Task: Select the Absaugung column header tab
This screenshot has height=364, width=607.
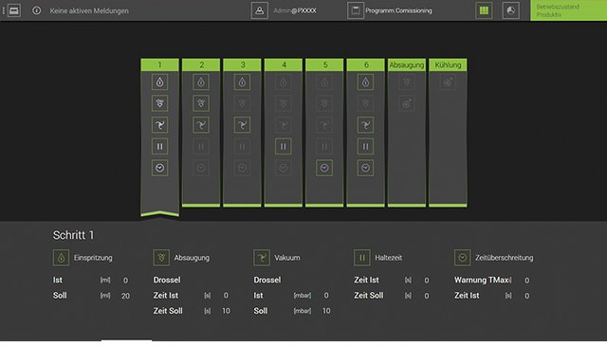Action: click(x=407, y=64)
